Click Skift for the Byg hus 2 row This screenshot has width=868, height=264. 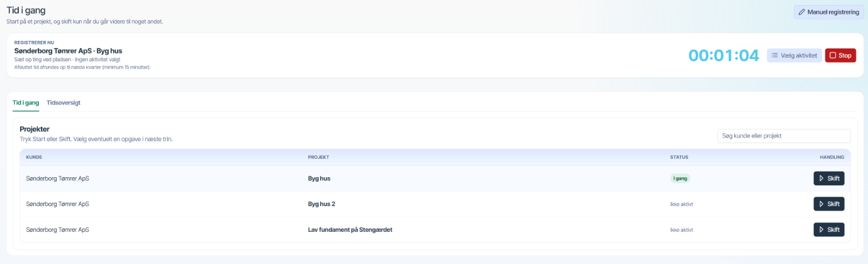(x=829, y=204)
